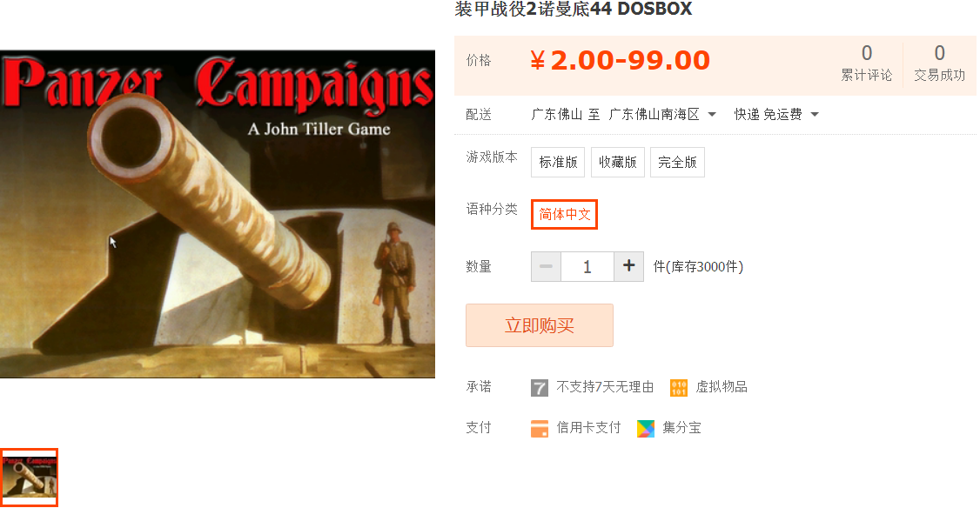Image resolution: width=980 pixels, height=508 pixels.
Task: Click the 不支持7天无理由 policy link
Action: coord(605,387)
